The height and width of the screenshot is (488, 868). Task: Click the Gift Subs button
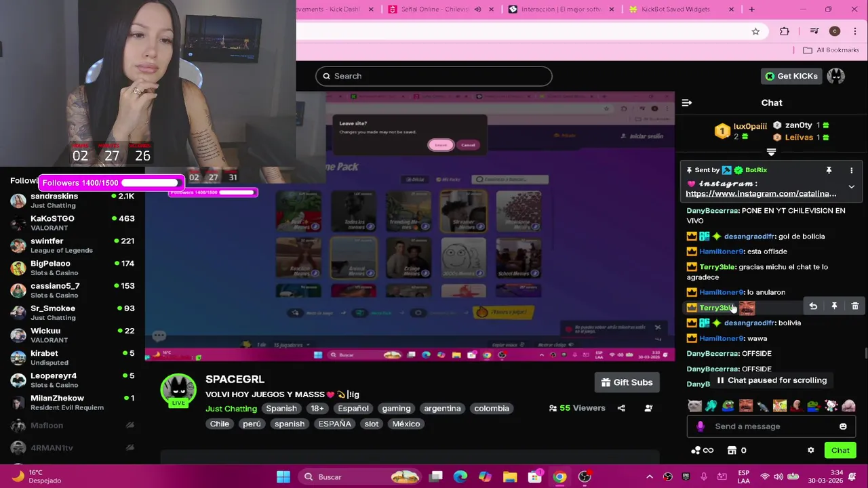coord(627,382)
